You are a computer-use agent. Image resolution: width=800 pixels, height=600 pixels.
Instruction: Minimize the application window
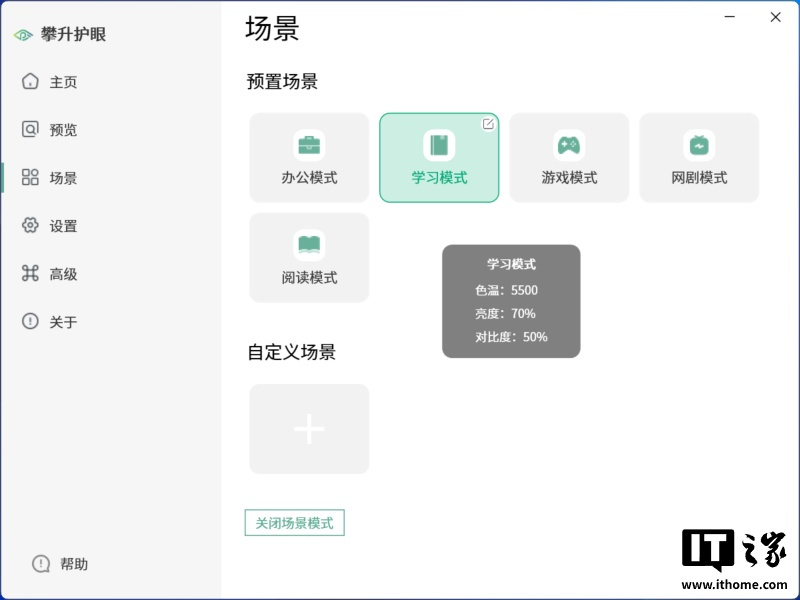pos(732,17)
